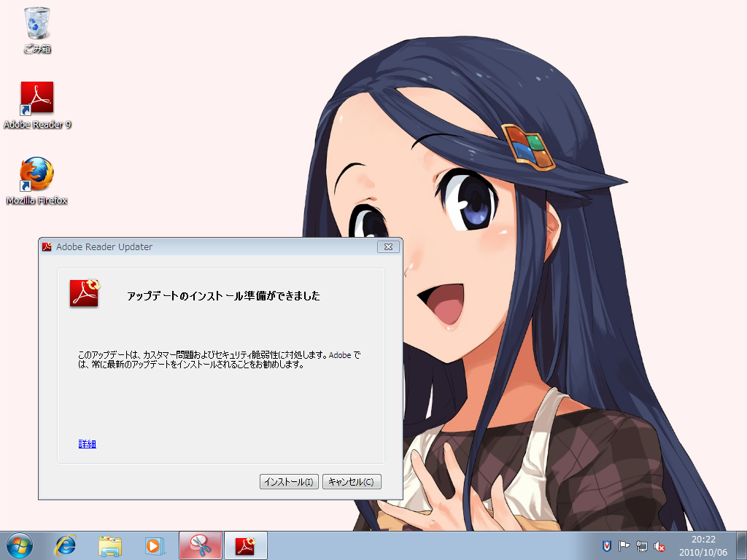
Task: Click the update description paragraph mentioning Adobe
Action: click(219, 359)
